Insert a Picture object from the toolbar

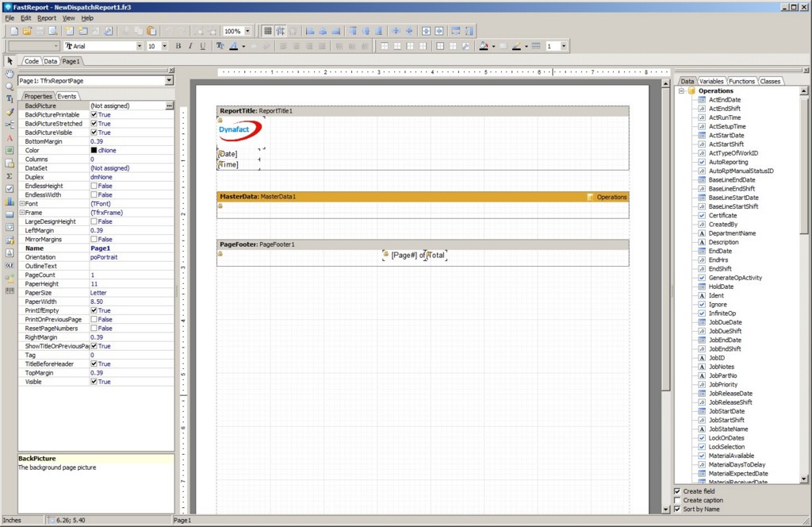(10, 150)
